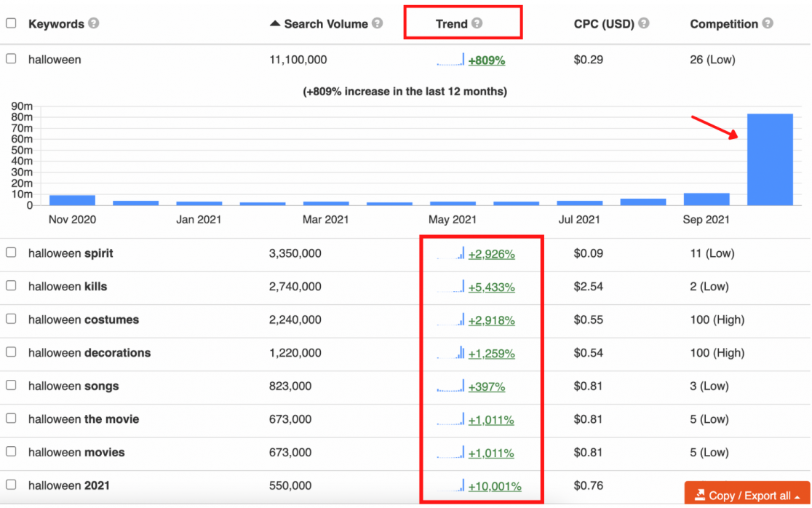Check the select-all keywords checkbox in header
Screen dimensions: 812x508
coord(11,23)
